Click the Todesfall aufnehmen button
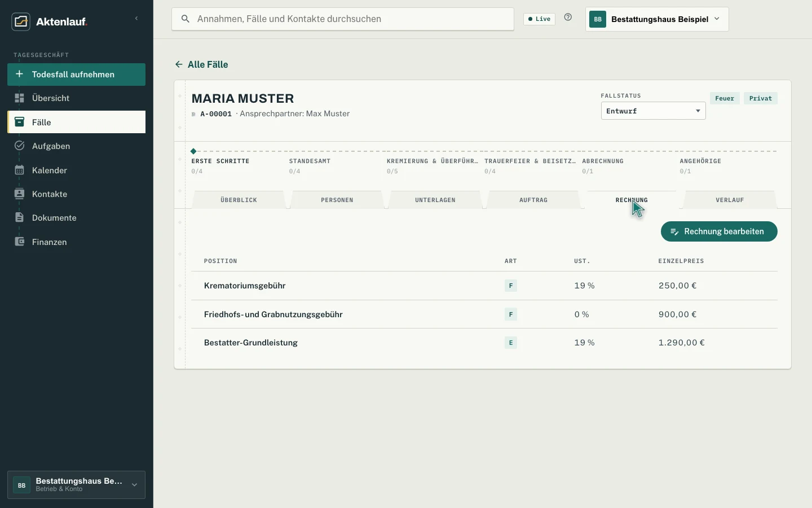Screen dimensions: 812x508 click(76, 75)
